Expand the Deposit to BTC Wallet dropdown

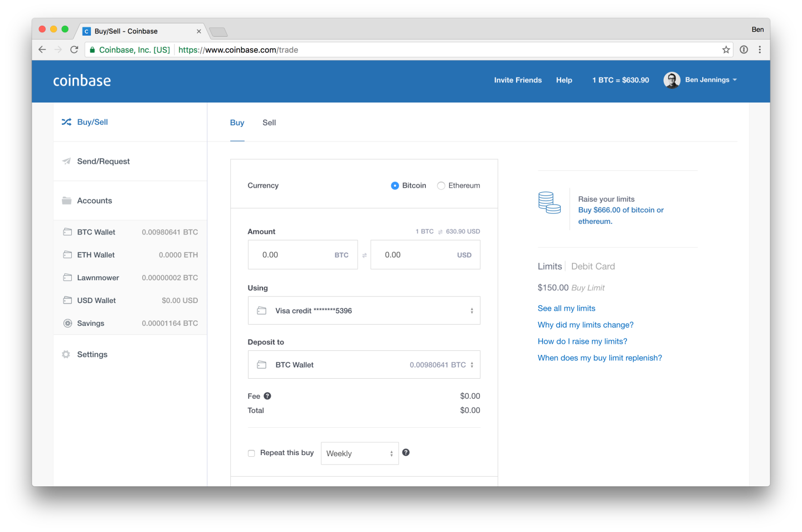[x=364, y=365]
